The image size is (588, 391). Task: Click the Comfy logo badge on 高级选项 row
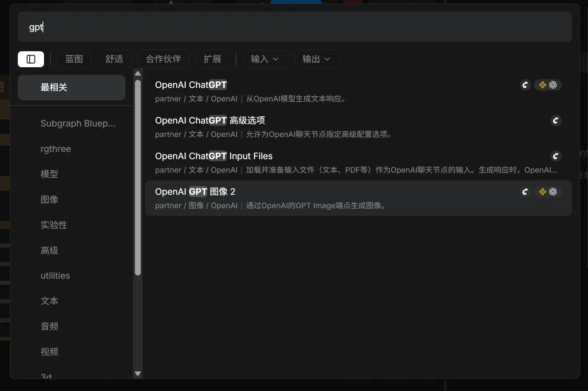click(x=556, y=121)
